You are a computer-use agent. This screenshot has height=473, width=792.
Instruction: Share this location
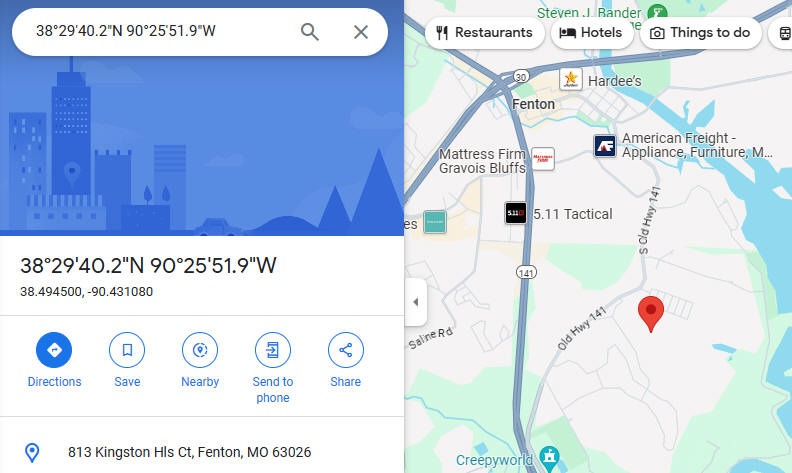(x=345, y=350)
